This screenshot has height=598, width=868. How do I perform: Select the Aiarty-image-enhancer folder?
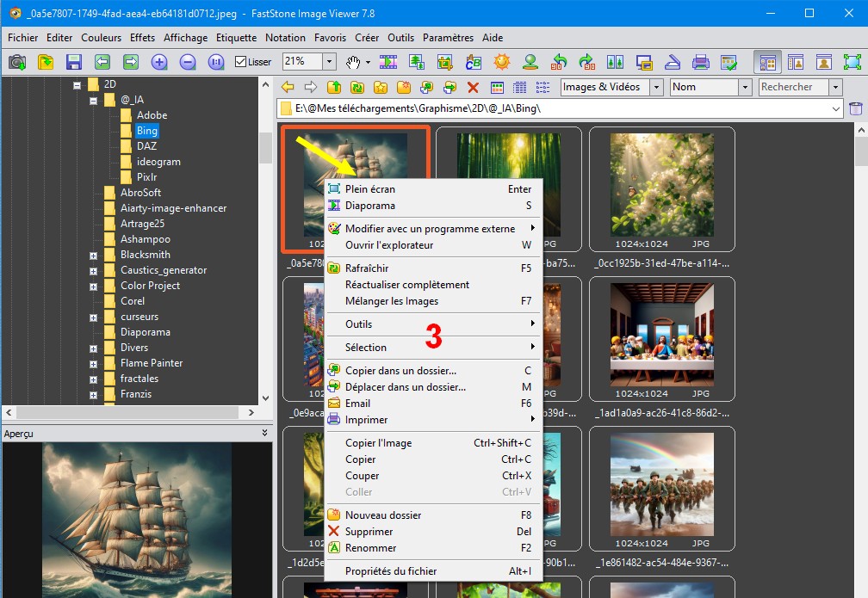(x=173, y=208)
